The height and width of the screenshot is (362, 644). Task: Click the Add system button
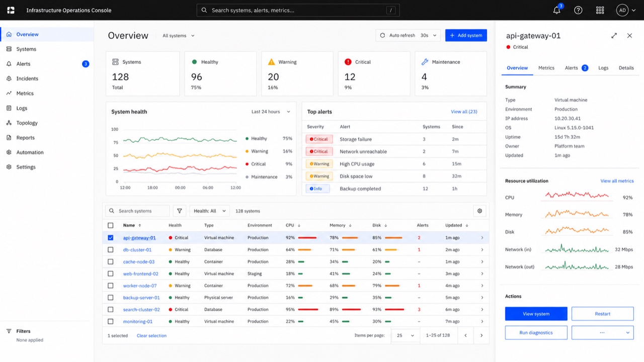click(x=466, y=36)
